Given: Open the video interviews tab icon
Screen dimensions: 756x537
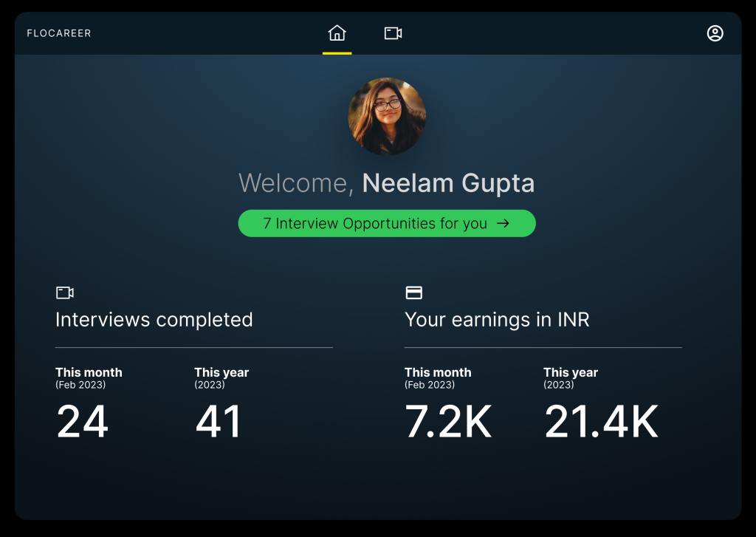Looking at the screenshot, I should (393, 33).
